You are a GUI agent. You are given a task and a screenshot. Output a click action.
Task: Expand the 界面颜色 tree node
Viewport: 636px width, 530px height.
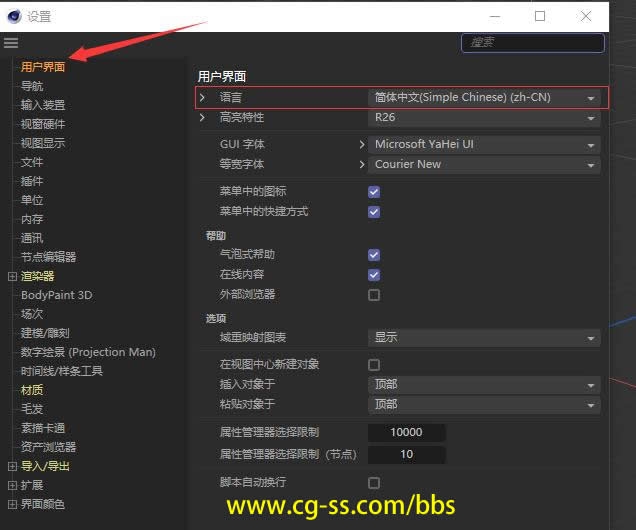click(x=12, y=504)
